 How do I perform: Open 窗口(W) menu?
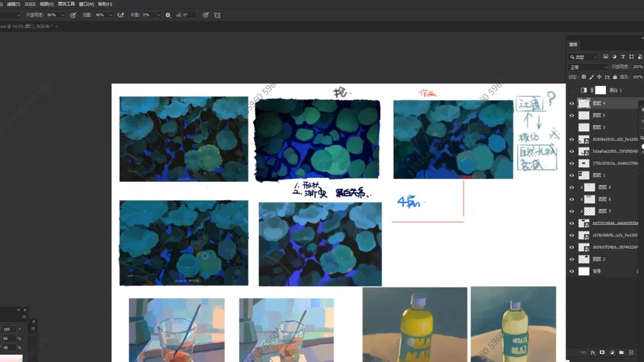pyautogui.click(x=87, y=4)
